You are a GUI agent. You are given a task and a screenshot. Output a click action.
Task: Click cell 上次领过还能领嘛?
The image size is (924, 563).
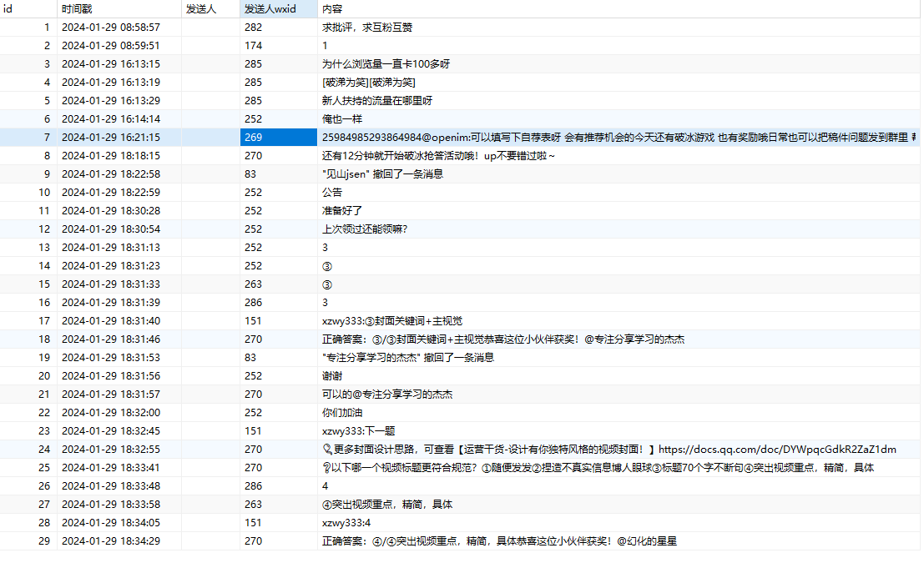(619, 229)
